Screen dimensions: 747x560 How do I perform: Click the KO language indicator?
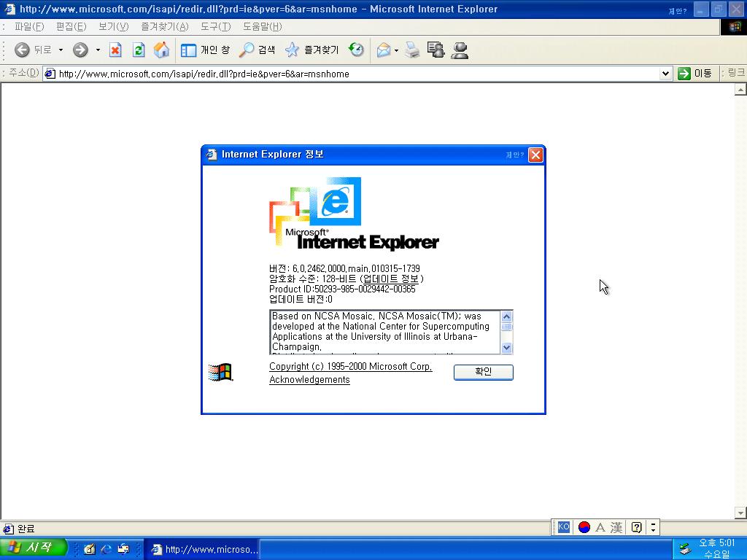click(564, 526)
